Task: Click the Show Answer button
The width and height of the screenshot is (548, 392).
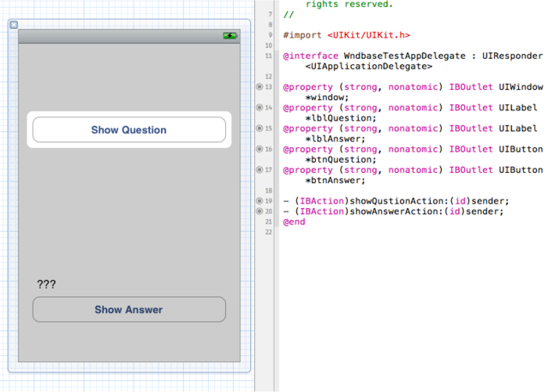Action: click(x=129, y=310)
